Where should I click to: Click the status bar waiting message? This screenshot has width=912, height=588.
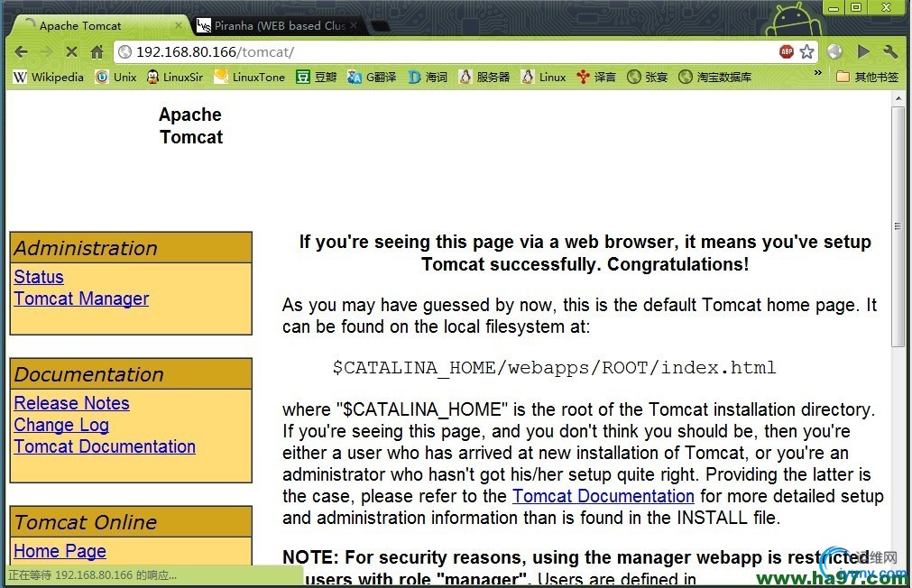93,575
